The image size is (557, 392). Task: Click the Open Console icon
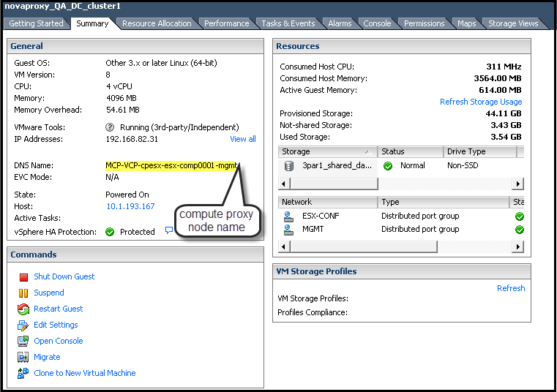tap(22, 342)
